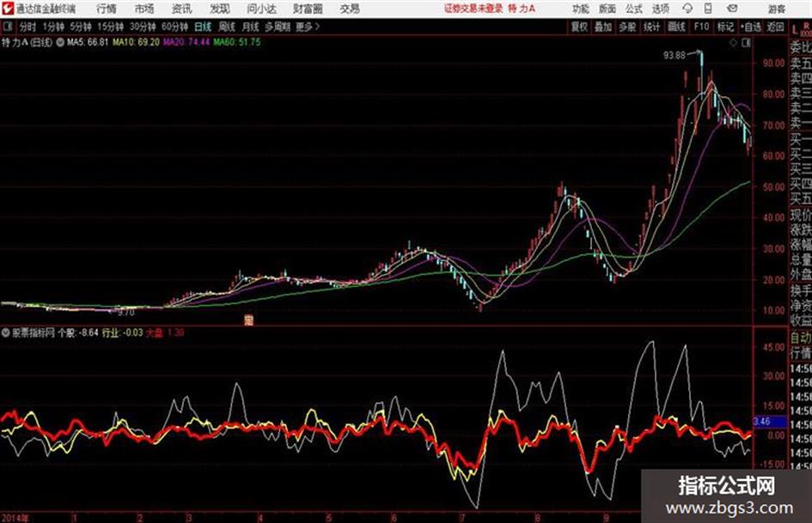Click the 复权 toolbar button
The width and height of the screenshot is (812, 523).
point(579,27)
